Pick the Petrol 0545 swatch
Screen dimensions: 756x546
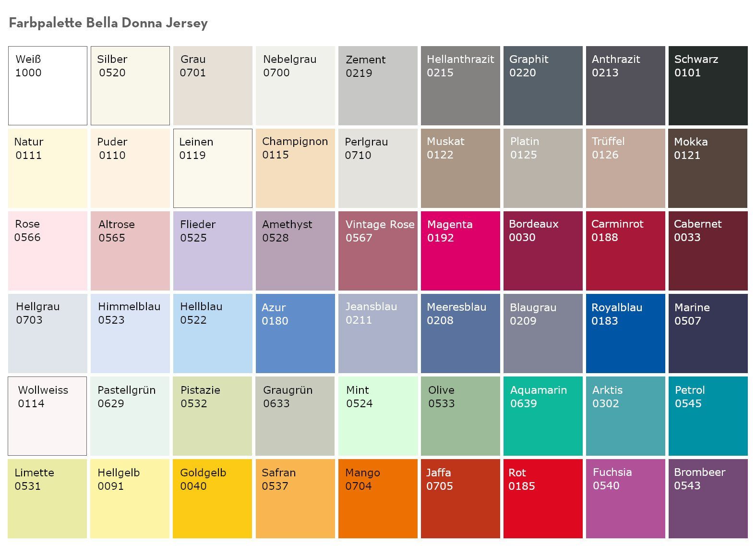(708, 416)
